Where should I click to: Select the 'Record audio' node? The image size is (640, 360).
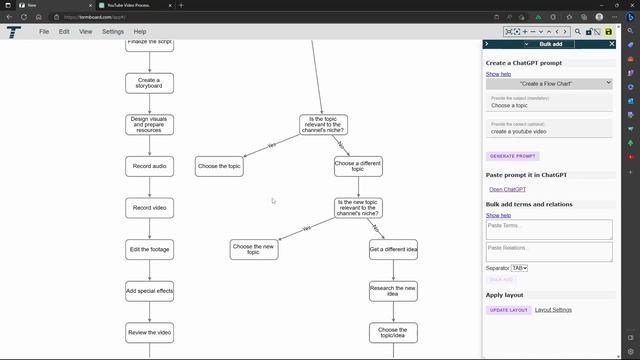coord(149,166)
